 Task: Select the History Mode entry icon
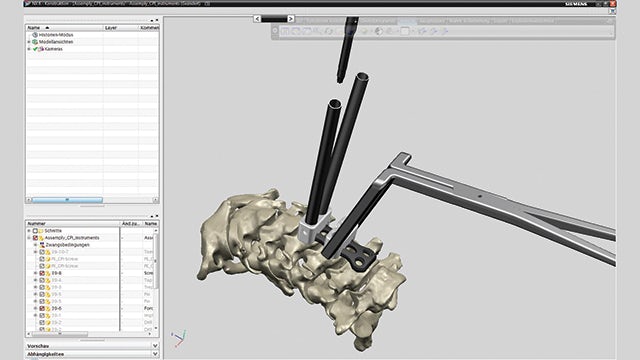(35, 35)
